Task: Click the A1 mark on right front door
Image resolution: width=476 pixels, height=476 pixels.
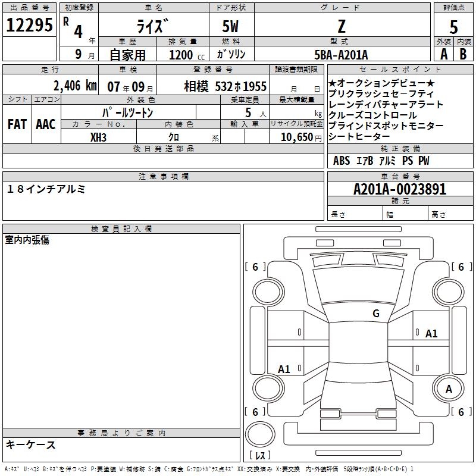Action: [431, 334]
